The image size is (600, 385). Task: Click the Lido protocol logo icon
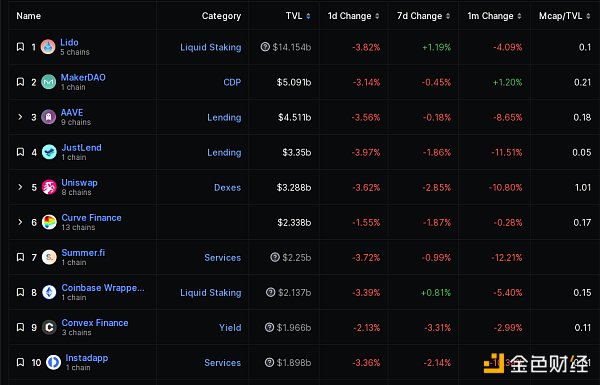48,47
